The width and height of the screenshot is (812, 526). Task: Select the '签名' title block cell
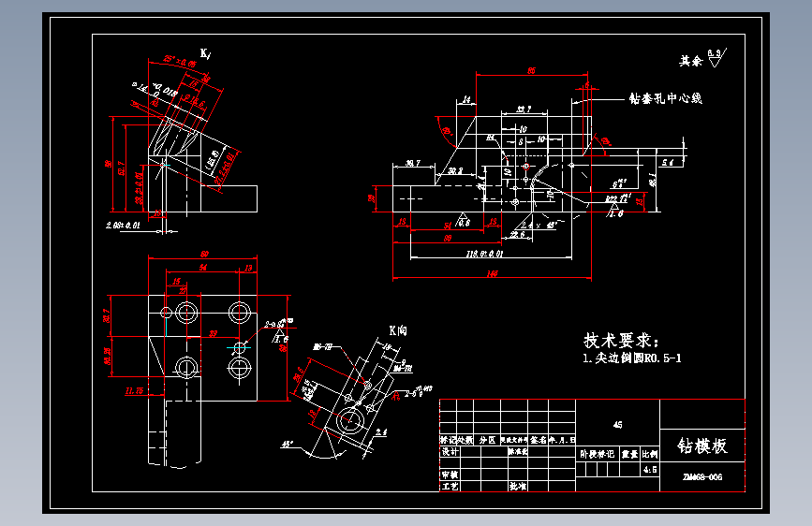tap(538, 440)
